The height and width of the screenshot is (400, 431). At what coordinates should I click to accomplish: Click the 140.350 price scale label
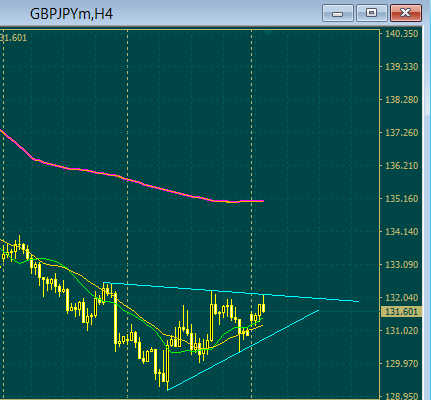[402, 34]
